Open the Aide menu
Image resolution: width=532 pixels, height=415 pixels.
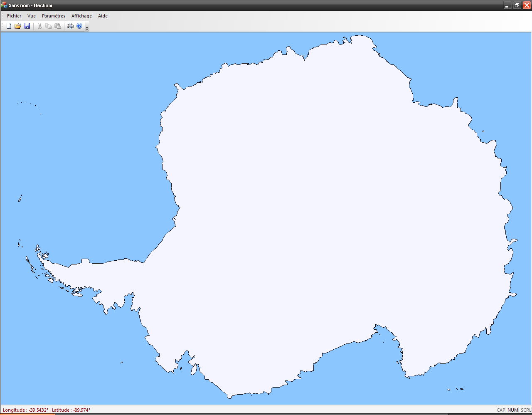click(103, 16)
